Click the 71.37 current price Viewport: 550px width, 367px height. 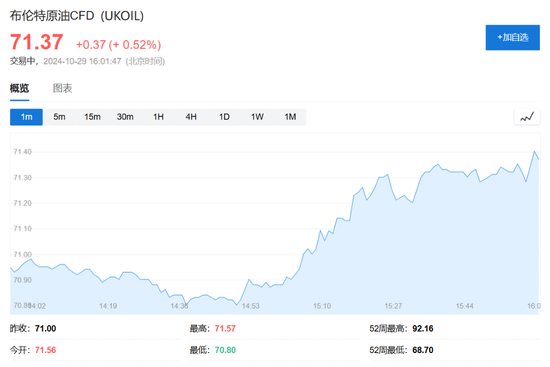coord(36,42)
